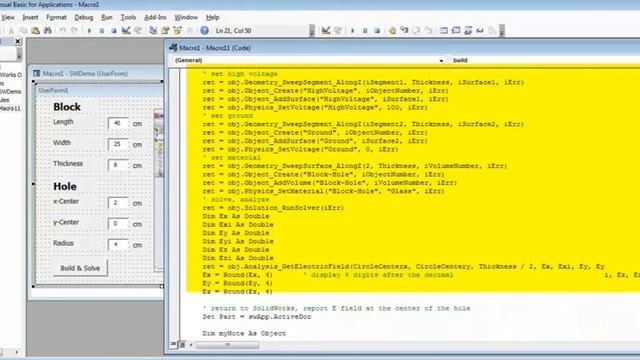Image resolution: width=640 pixels, height=360 pixels.
Task: Click the x-Center input field showing 2
Action: [x=118, y=203]
